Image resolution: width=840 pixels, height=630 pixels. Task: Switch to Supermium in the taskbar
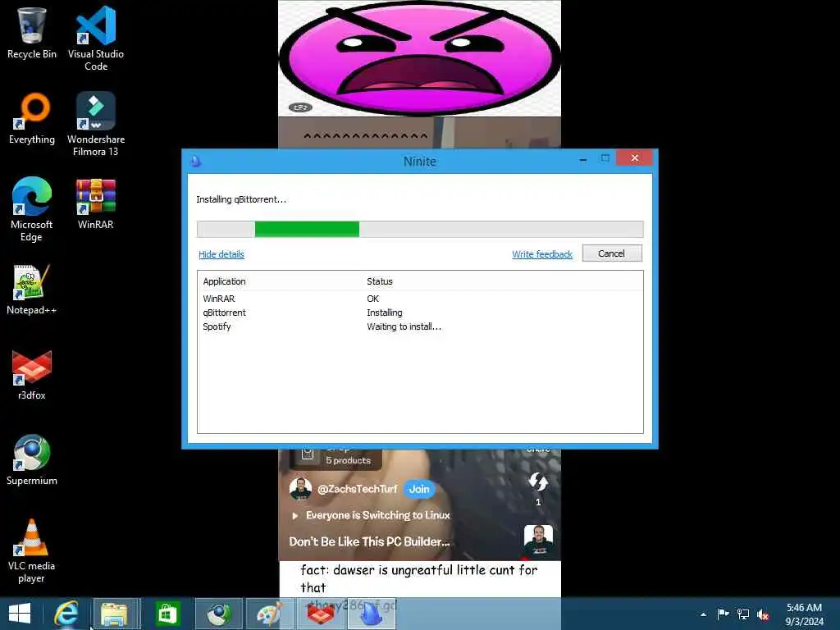point(218,614)
